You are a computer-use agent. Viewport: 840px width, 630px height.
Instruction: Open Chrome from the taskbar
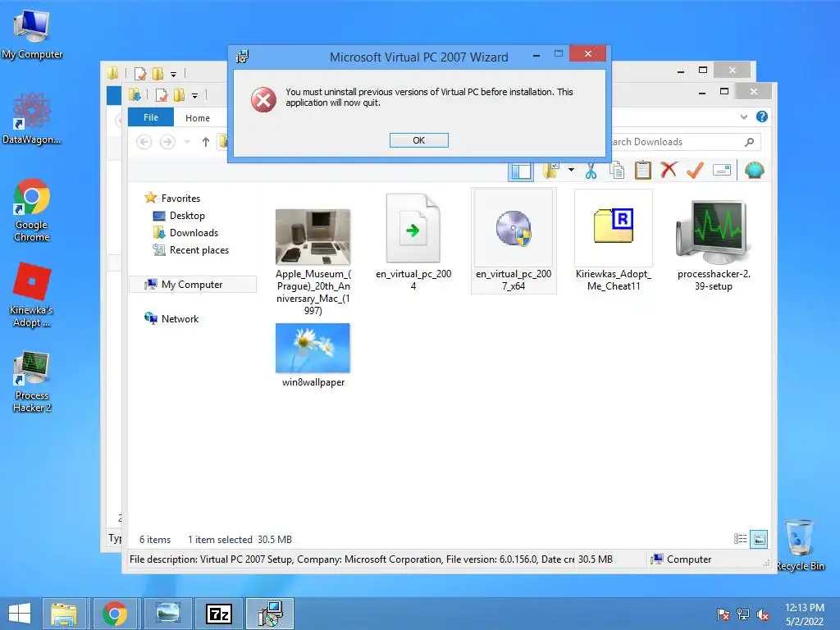[x=115, y=614]
